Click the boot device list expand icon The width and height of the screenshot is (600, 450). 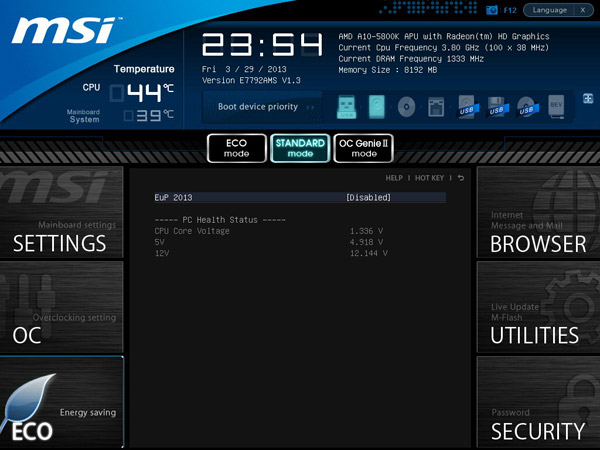tap(588, 98)
